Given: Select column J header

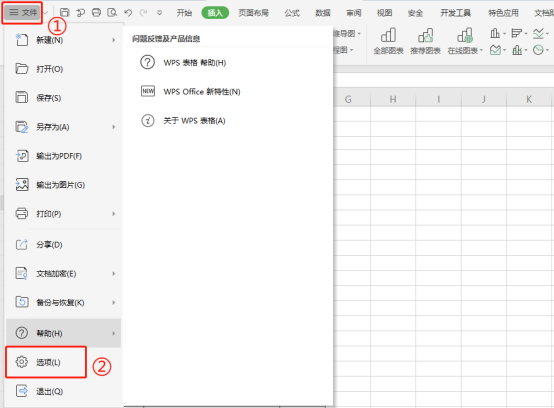Looking at the screenshot, I should click(x=484, y=100).
